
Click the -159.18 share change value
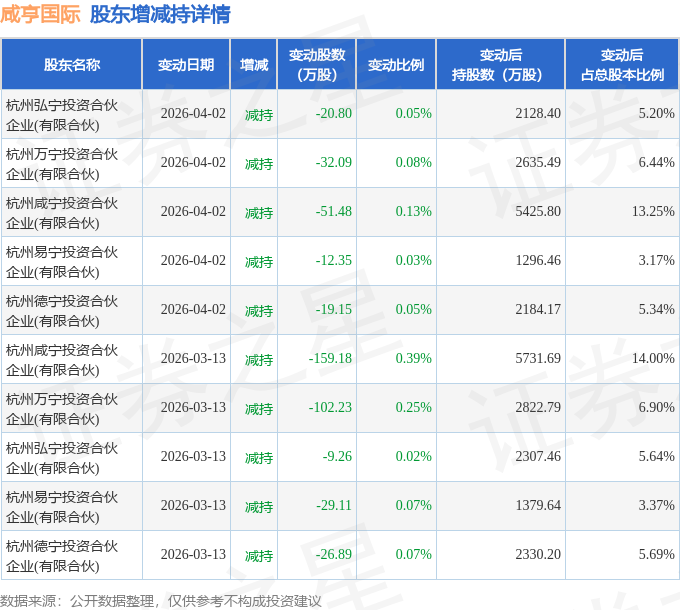[330, 359]
